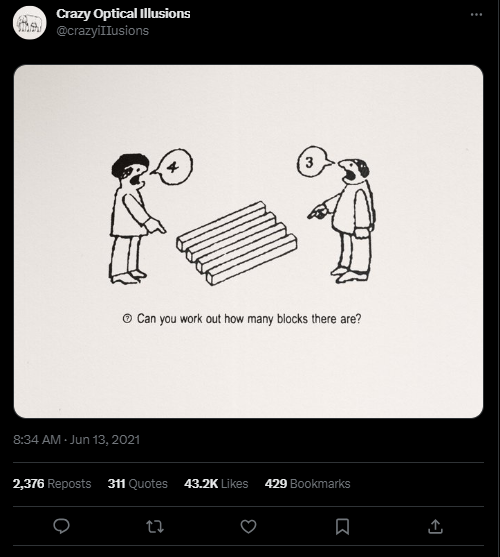View the 2,376 Reposts list
Screen dimensions: 500x557
(52, 483)
